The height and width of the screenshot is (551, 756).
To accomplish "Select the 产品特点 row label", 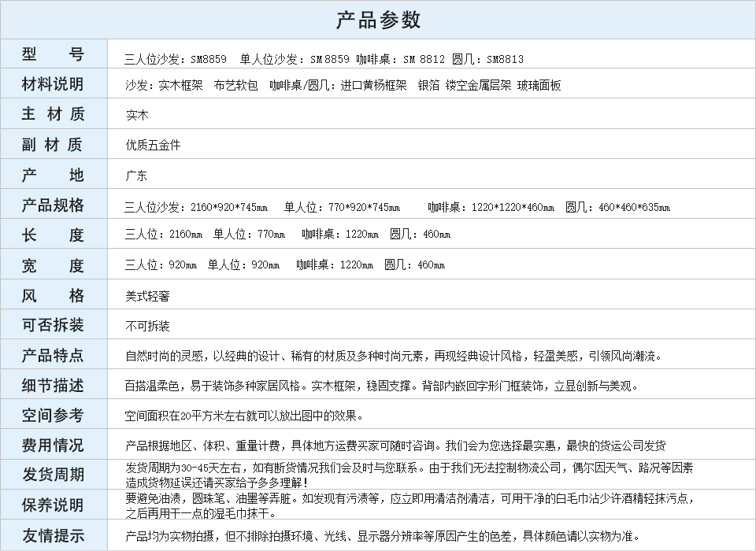I will click(53, 355).
